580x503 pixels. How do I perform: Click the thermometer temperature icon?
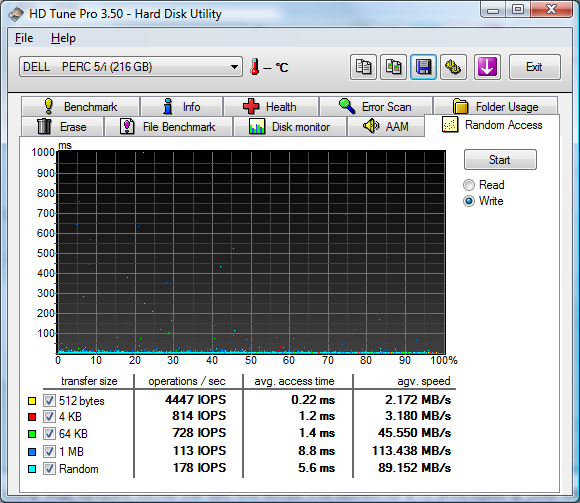254,67
